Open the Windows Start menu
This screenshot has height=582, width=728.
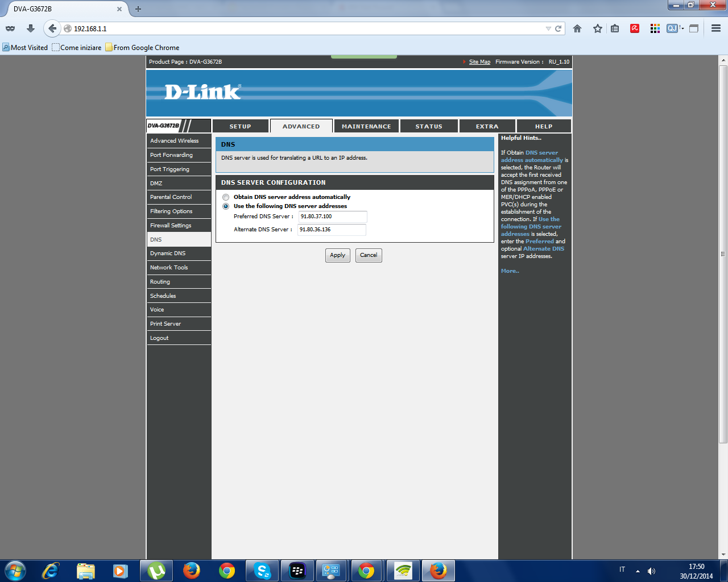pos(15,571)
